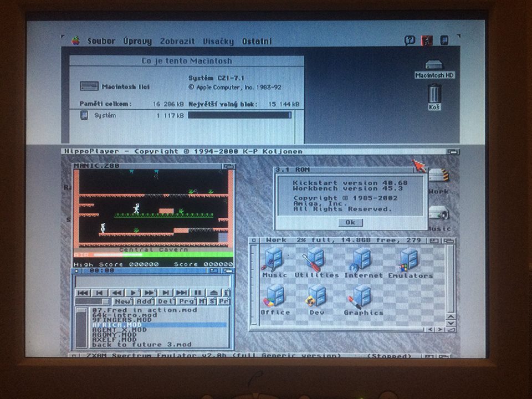Open the Help balloon menu icon

point(410,40)
